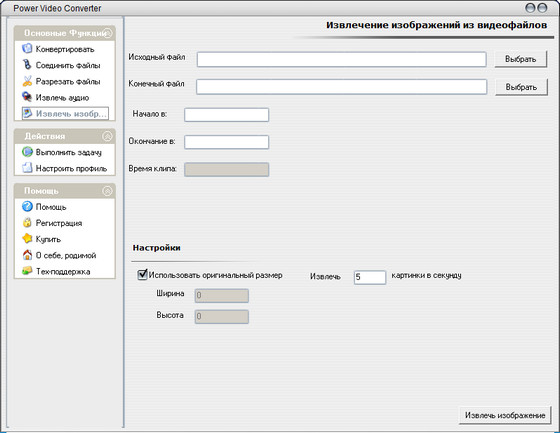
Task: Click the Помощь question mark icon
Action: tap(27, 206)
